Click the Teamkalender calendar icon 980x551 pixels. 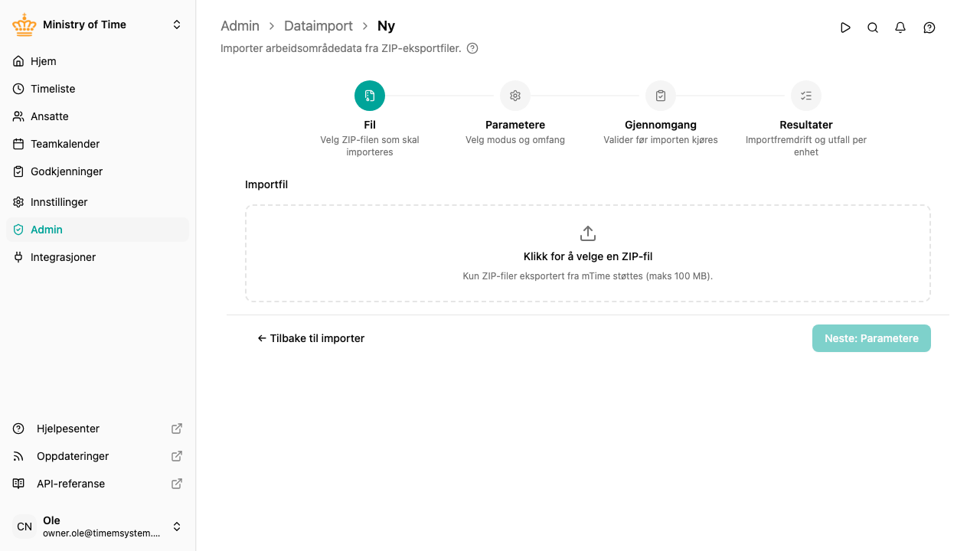coord(18,144)
